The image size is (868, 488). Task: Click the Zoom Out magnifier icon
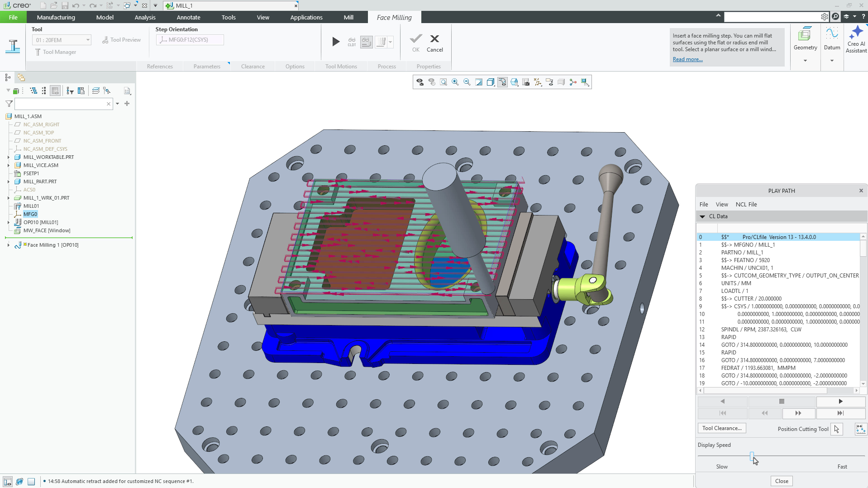coord(467,82)
